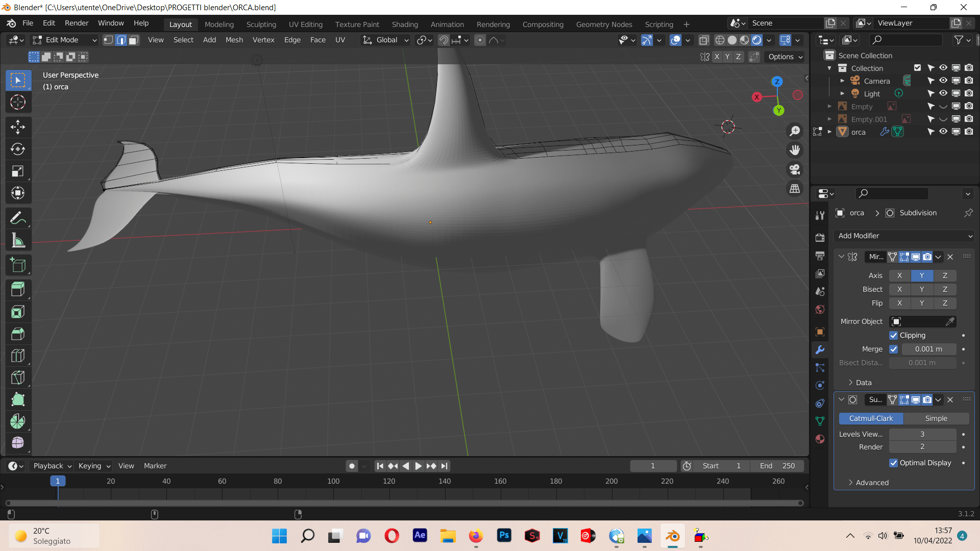The width and height of the screenshot is (980, 551).
Task: Pick the Poly Build tool
Action: pos(18,399)
